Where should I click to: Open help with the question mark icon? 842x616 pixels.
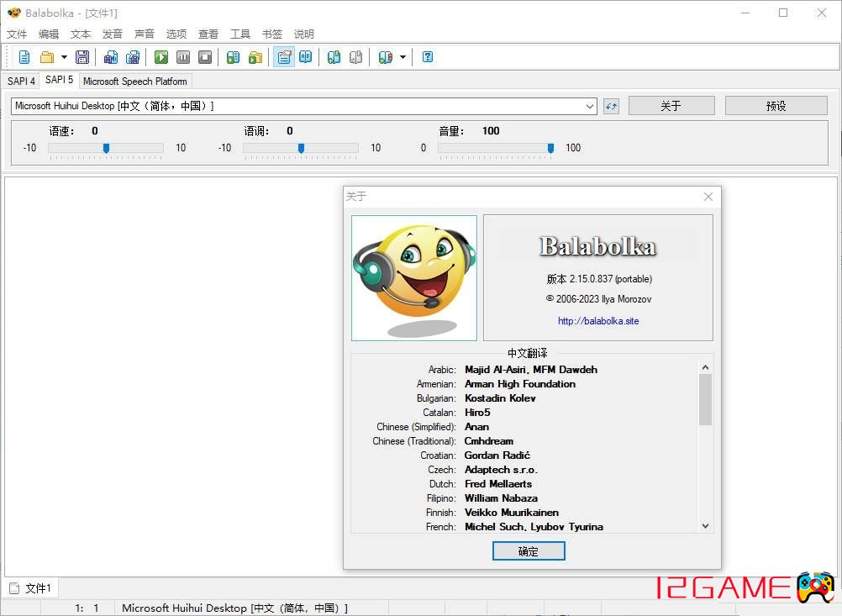tap(428, 57)
